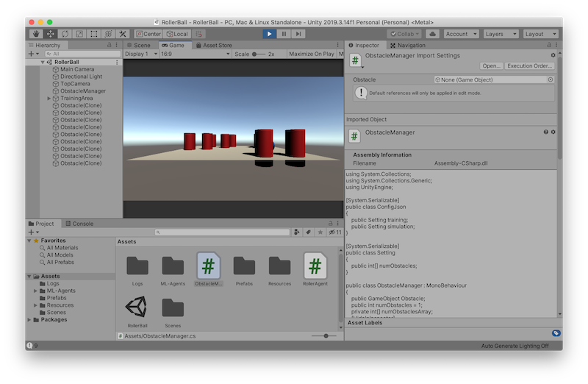Toggle Play mode
This screenshot has height=384, width=588.
click(269, 34)
